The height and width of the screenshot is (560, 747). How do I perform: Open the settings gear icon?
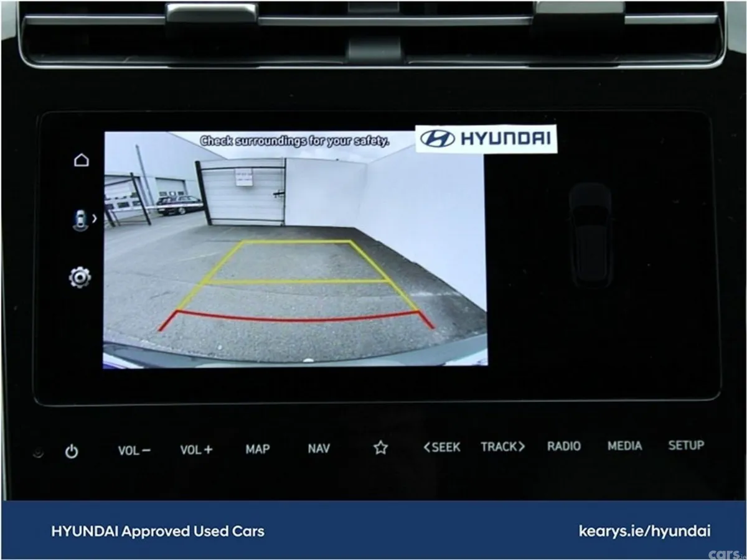(x=80, y=277)
